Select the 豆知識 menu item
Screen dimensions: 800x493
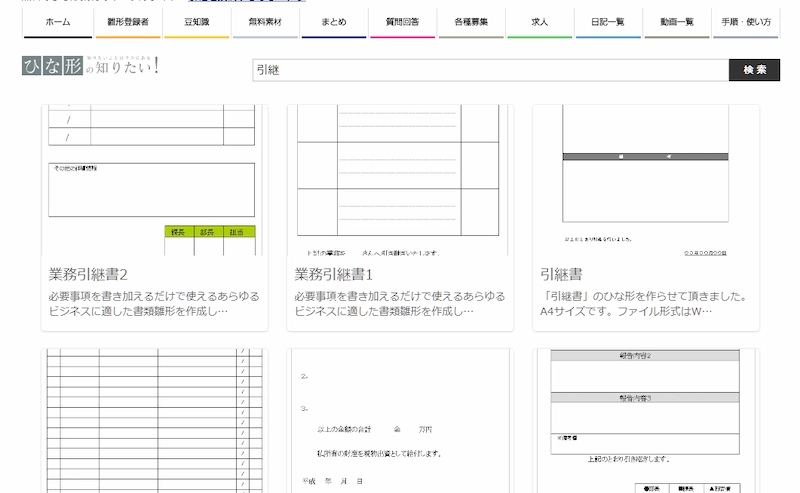(196, 21)
